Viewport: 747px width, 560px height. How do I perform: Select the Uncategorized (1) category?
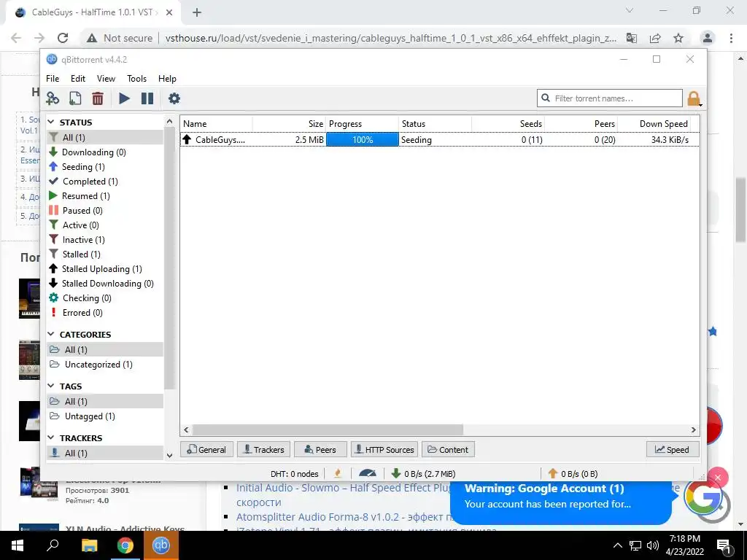coord(105,365)
